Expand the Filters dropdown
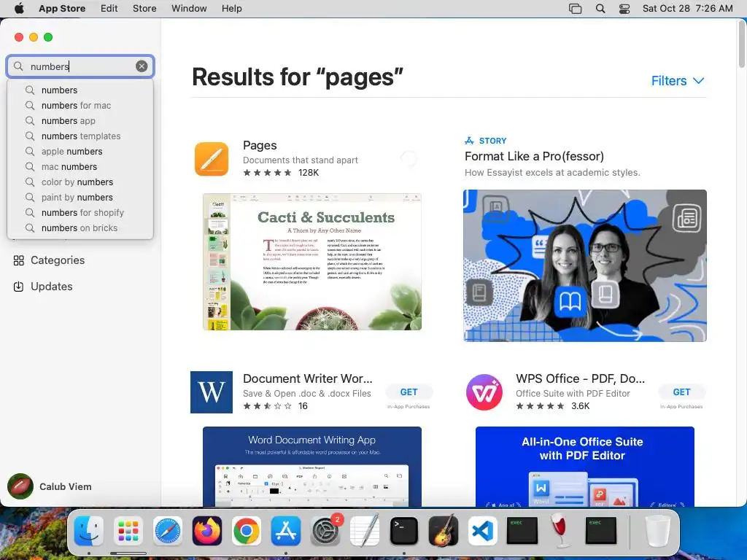Viewport: 747px width, 560px height. tap(678, 81)
